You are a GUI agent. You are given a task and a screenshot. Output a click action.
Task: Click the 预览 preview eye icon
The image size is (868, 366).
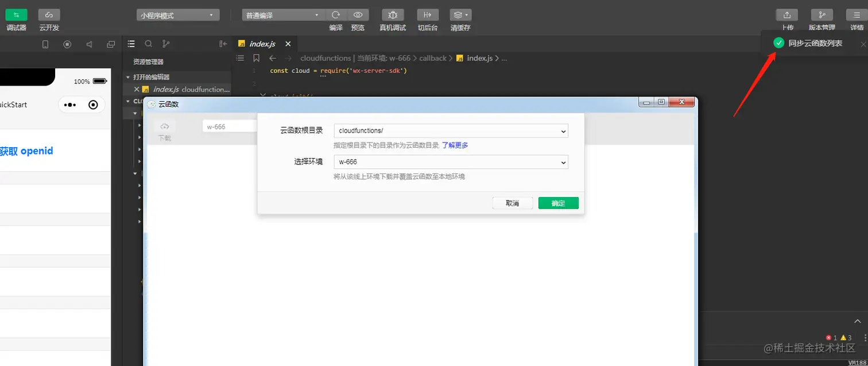tap(358, 15)
